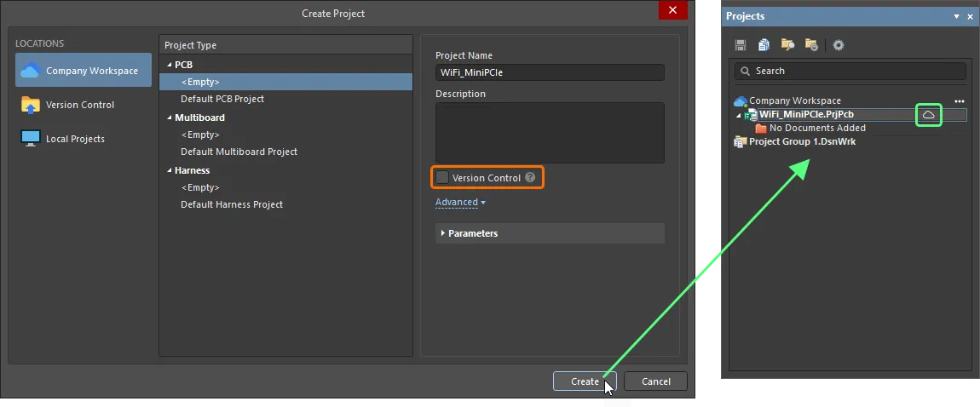Viewport: 980px width, 407px height.
Task: Click compile documents icon in Projects panel
Action: [x=764, y=45]
